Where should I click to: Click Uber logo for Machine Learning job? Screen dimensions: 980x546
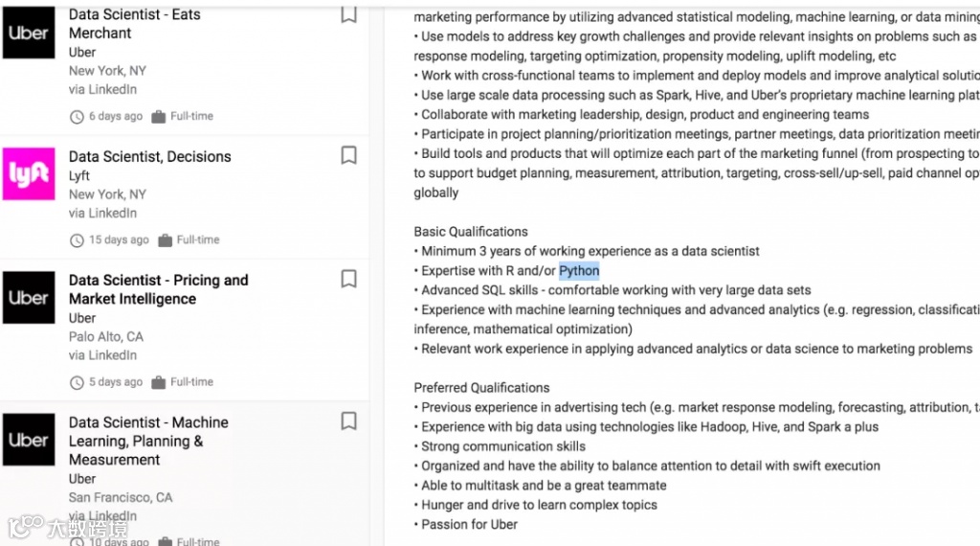[x=29, y=440]
